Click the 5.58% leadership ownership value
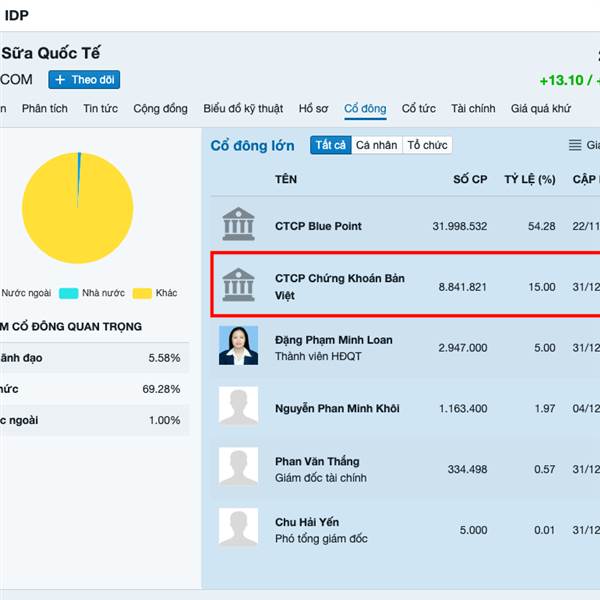 (164, 358)
